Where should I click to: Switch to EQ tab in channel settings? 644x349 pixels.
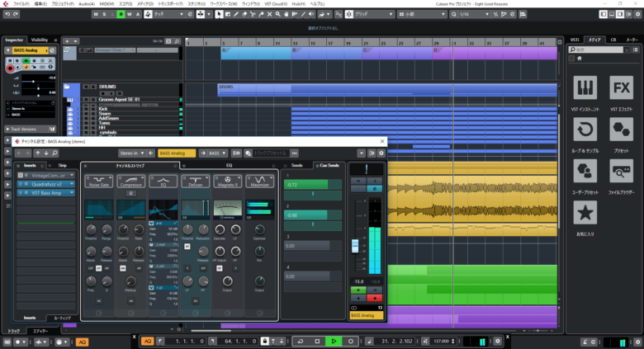(x=230, y=166)
